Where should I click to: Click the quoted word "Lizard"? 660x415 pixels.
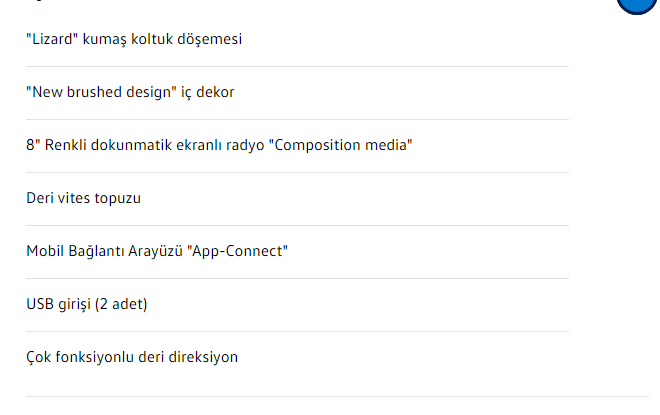(x=53, y=40)
